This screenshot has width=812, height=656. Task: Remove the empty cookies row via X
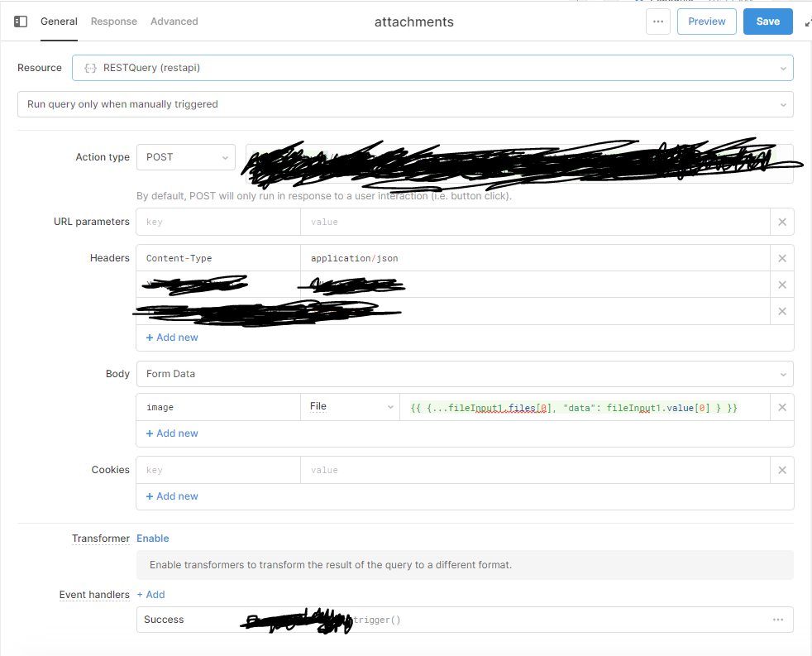pyautogui.click(x=782, y=469)
